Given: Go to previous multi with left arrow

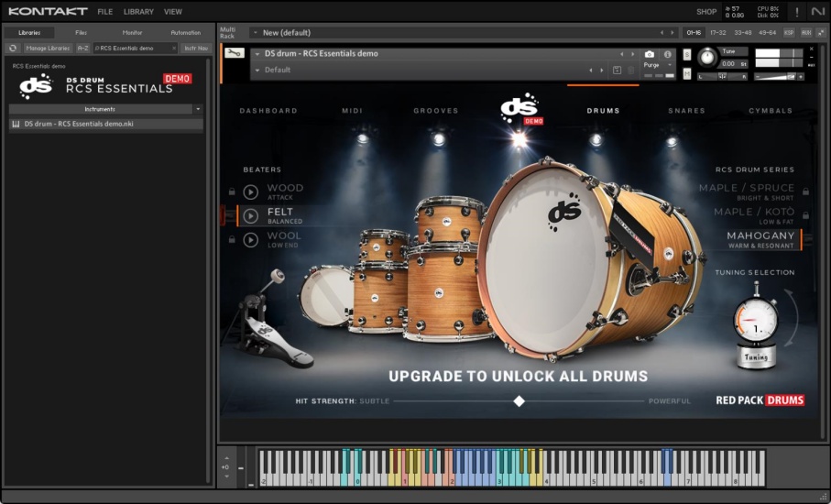Looking at the screenshot, I should point(662,32).
